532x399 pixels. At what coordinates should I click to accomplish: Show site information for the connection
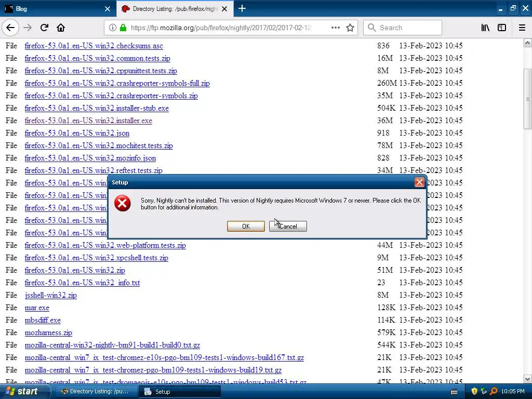click(x=112, y=28)
